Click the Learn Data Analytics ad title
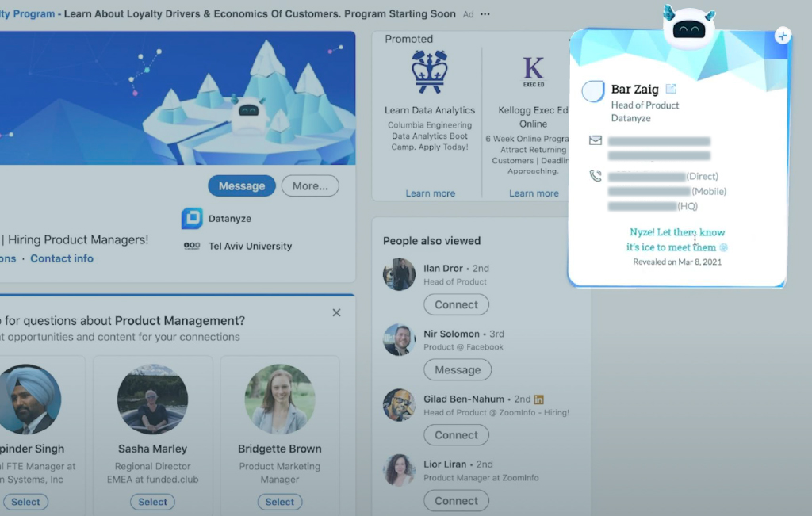 (430, 110)
